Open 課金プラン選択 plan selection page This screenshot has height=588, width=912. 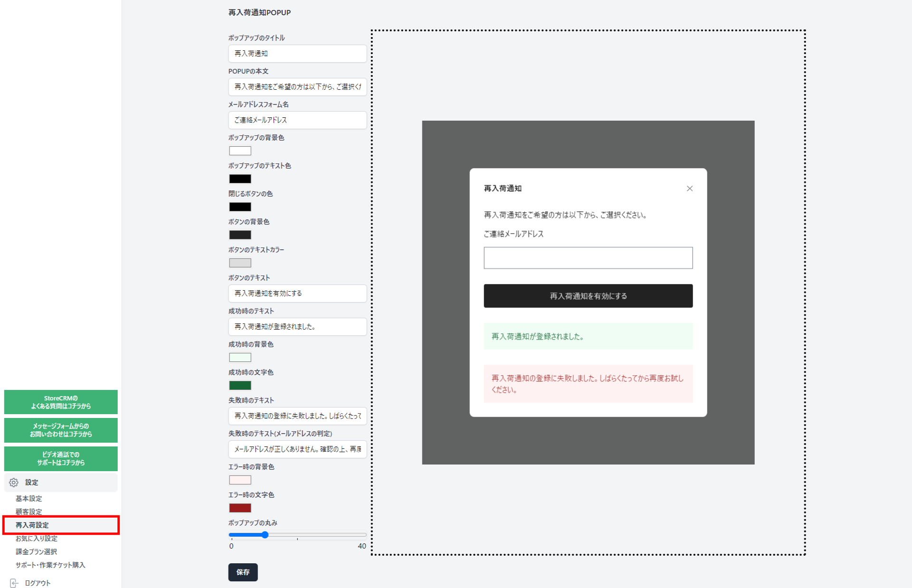[x=35, y=551]
